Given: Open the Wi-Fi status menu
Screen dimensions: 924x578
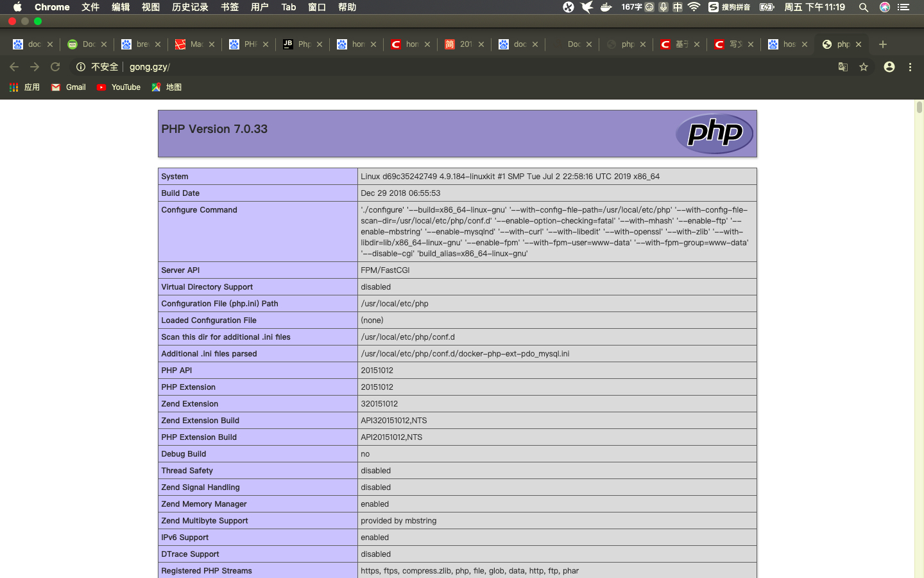Looking at the screenshot, I should click(x=694, y=7).
